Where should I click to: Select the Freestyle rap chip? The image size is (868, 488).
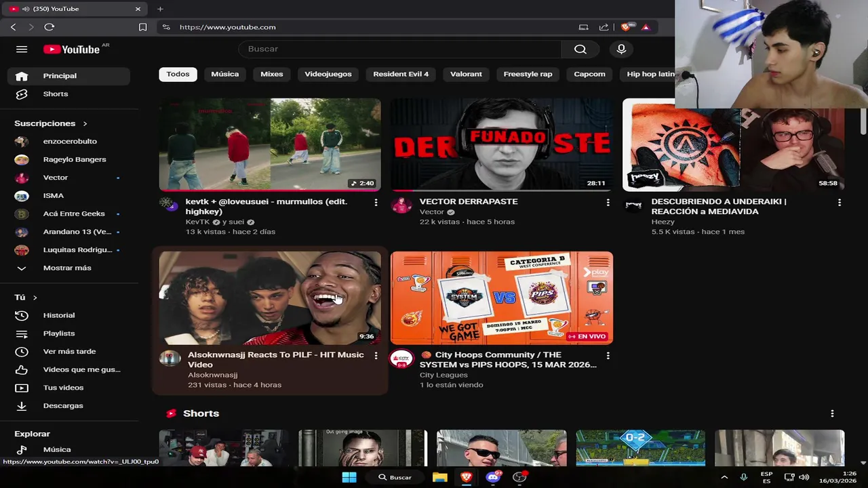click(528, 74)
